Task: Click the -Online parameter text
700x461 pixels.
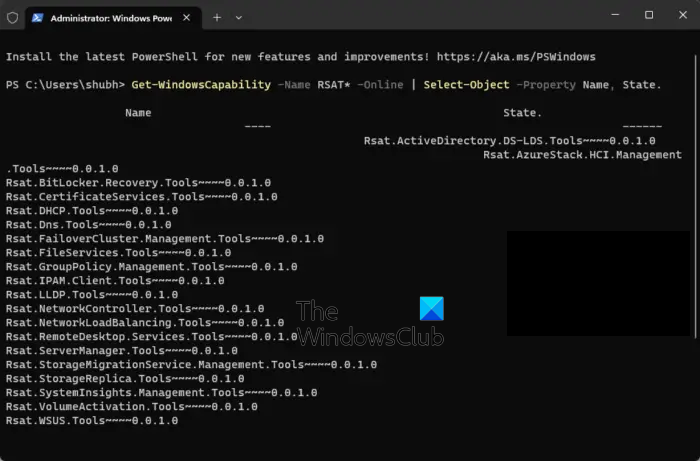Action: 380,85
